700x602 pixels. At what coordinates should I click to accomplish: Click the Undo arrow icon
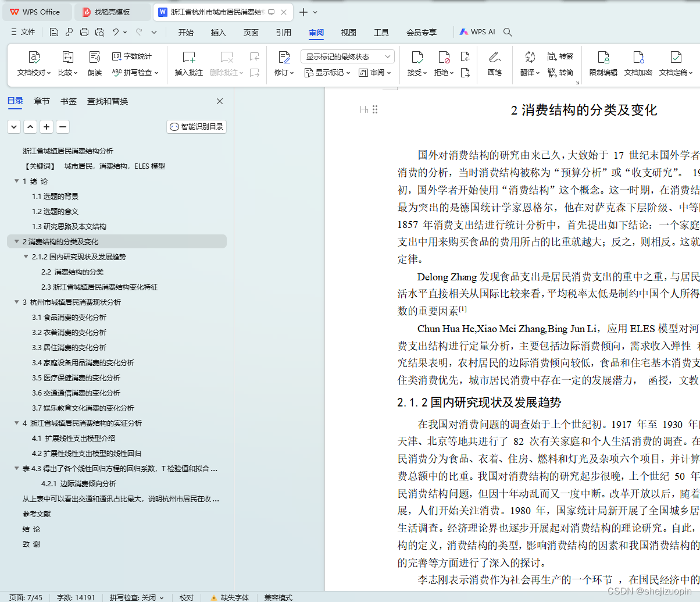(116, 32)
